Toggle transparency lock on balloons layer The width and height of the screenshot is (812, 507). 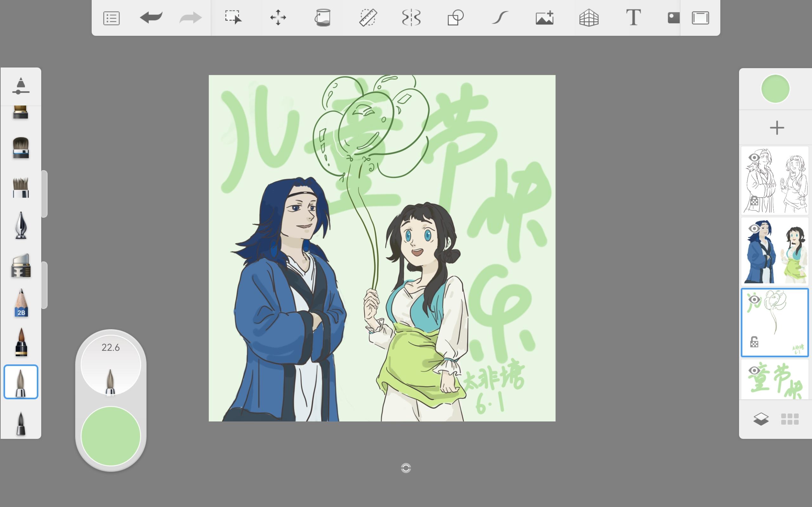[754, 342]
